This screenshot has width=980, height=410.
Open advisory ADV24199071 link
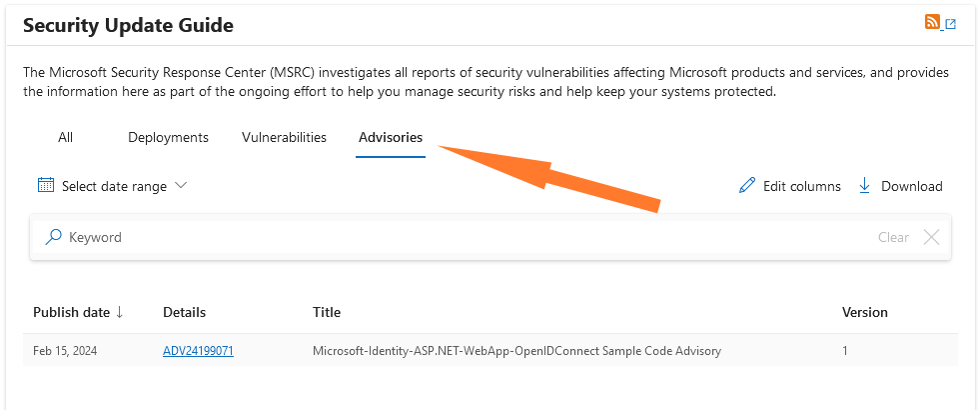(x=198, y=351)
